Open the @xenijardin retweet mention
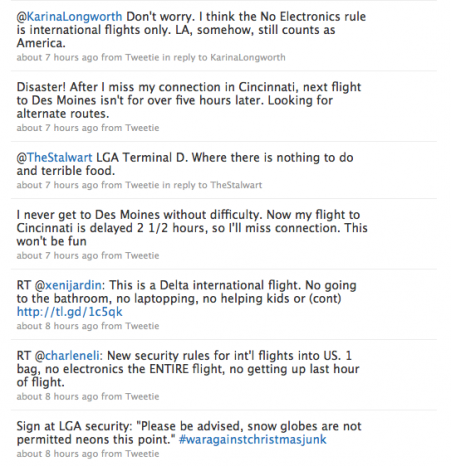 pos(68,285)
